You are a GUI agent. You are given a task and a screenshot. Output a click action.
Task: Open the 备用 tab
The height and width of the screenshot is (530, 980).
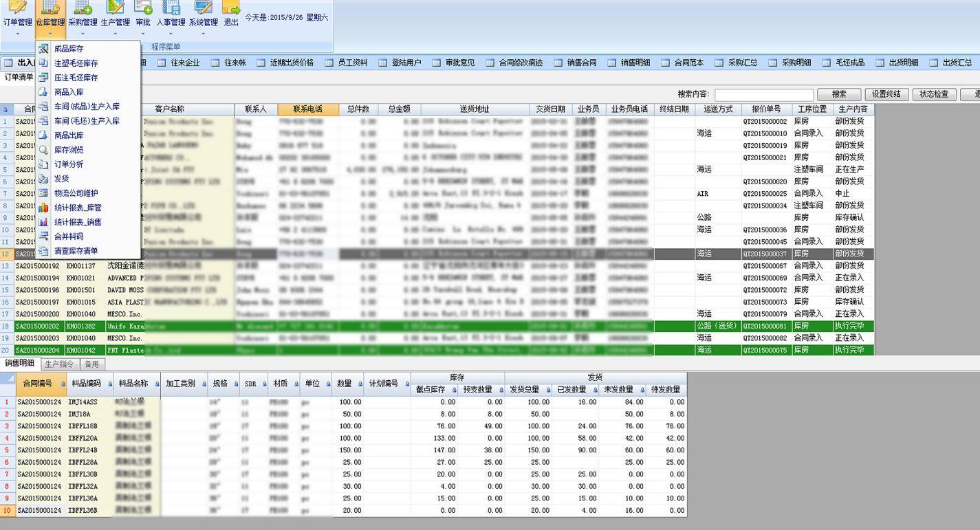[92, 364]
